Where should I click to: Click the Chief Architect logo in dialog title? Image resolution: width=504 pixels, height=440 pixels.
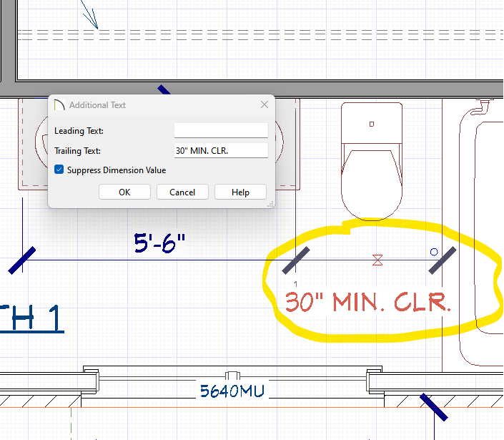pyautogui.click(x=59, y=105)
